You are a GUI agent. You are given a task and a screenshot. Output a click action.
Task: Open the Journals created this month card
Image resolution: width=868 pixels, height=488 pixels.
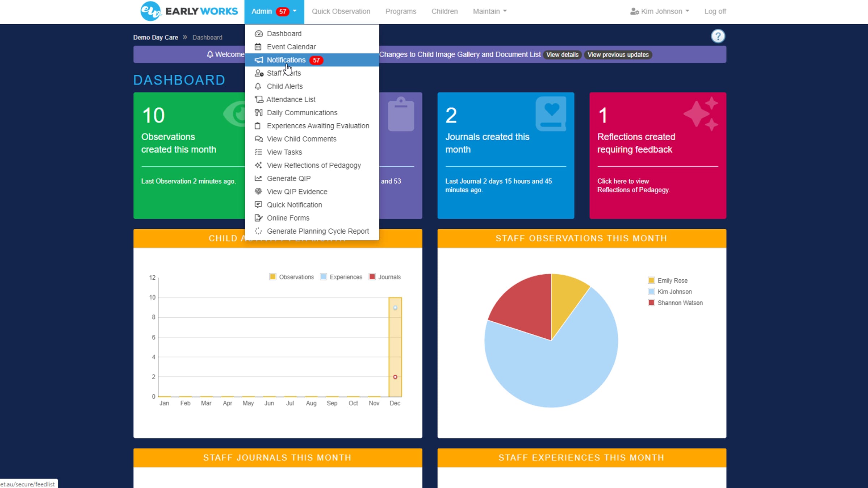pyautogui.click(x=506, y=155)
